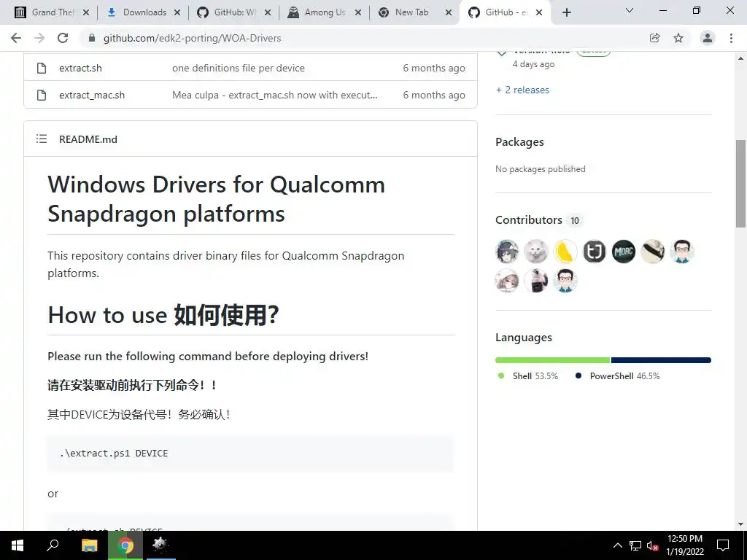The width and height of the screenshot is (747, 560).
Task: Click the network icon in system tray
Action: point(635,545)
